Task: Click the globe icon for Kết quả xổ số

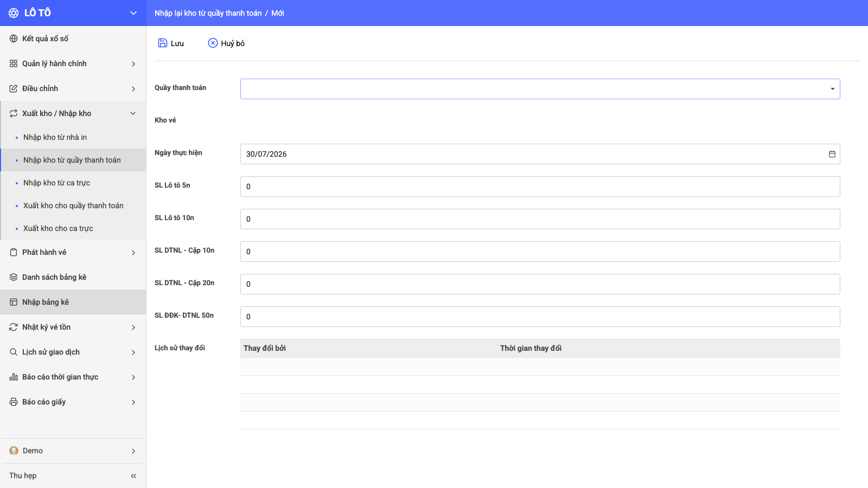Action: [x=14, y=38]
